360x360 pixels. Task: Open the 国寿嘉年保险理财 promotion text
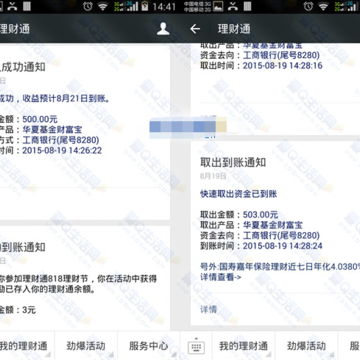[280, 266]
